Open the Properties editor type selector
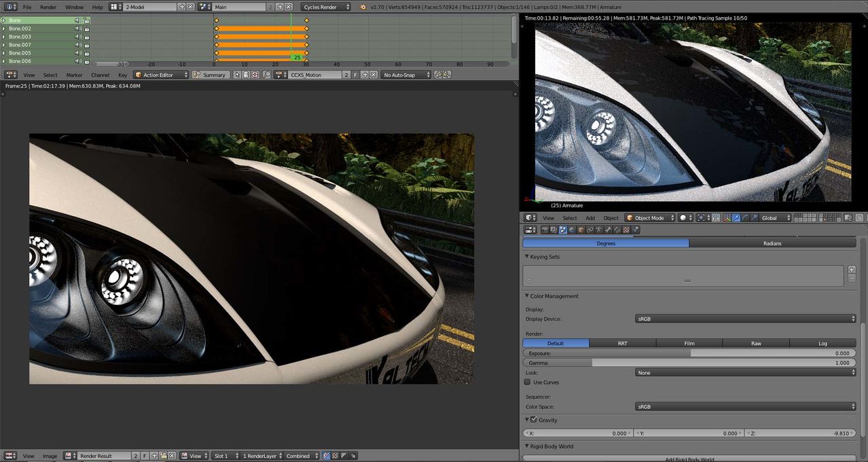Viewport: 868px width, 462px height. [x=531, y=230]
